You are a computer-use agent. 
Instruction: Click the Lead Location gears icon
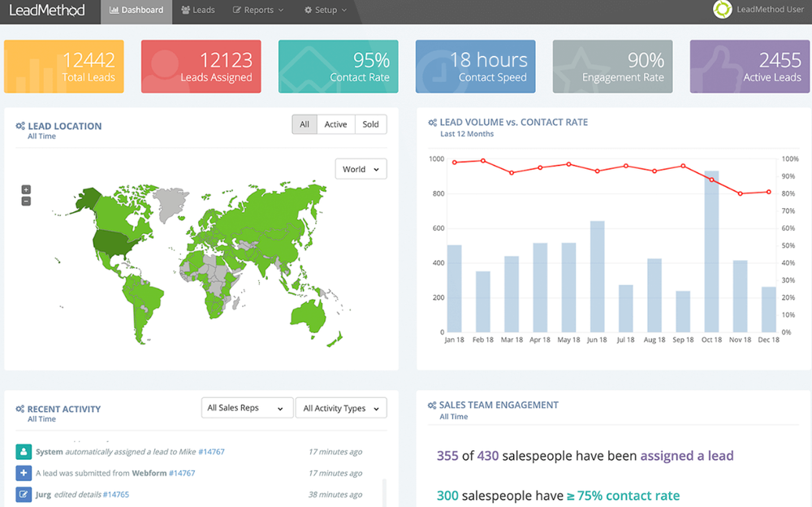20,126
